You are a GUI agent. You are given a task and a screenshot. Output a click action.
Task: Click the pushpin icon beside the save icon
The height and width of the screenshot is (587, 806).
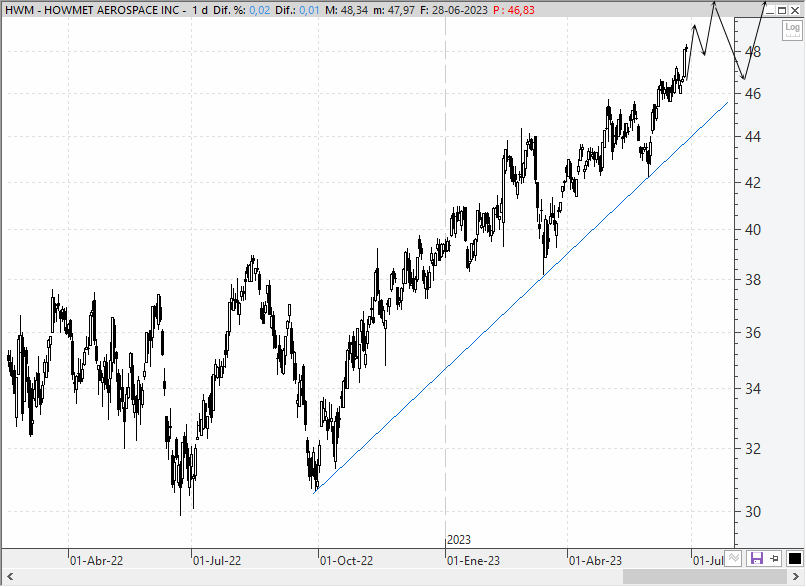774,558
